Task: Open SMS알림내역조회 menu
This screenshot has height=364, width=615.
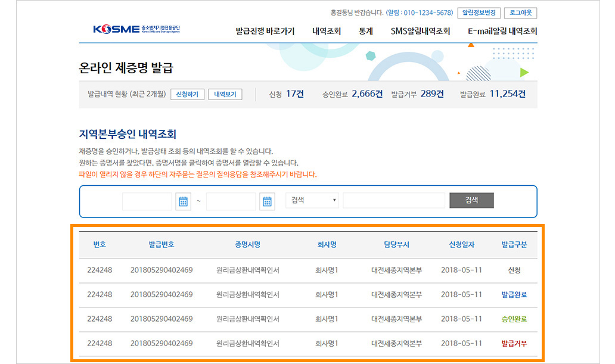Action: [x=420, y=31]
